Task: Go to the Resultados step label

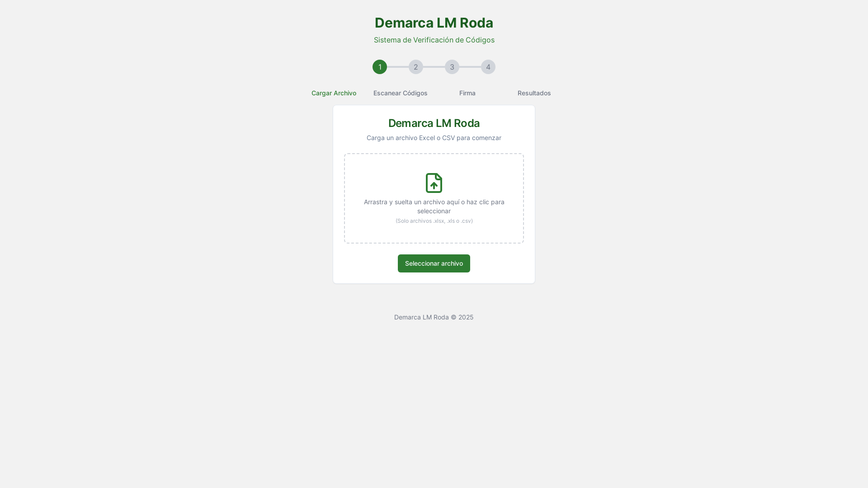Action: tap(534, 93)
